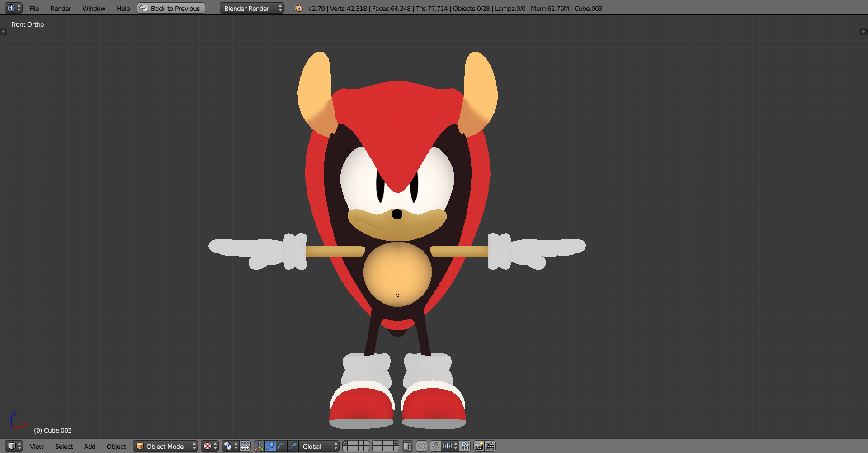Click the first layer button in the left layer grid

click(345, 443)
